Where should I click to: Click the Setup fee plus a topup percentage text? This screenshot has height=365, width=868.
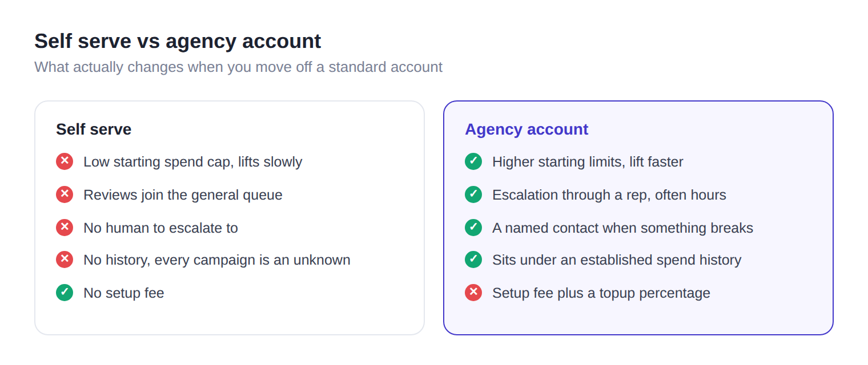tap(601, 293)
